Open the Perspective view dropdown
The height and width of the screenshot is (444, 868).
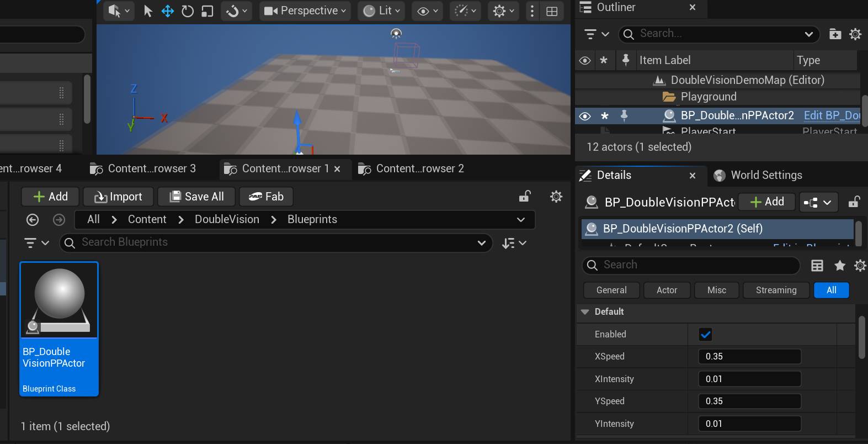[305, 11]
